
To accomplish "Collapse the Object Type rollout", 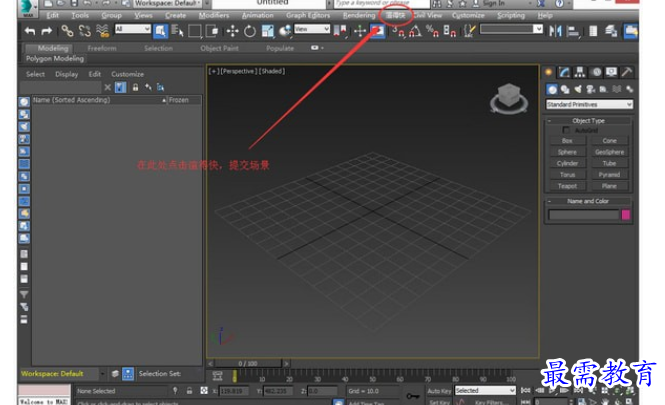I will click(x=589, y=120).
